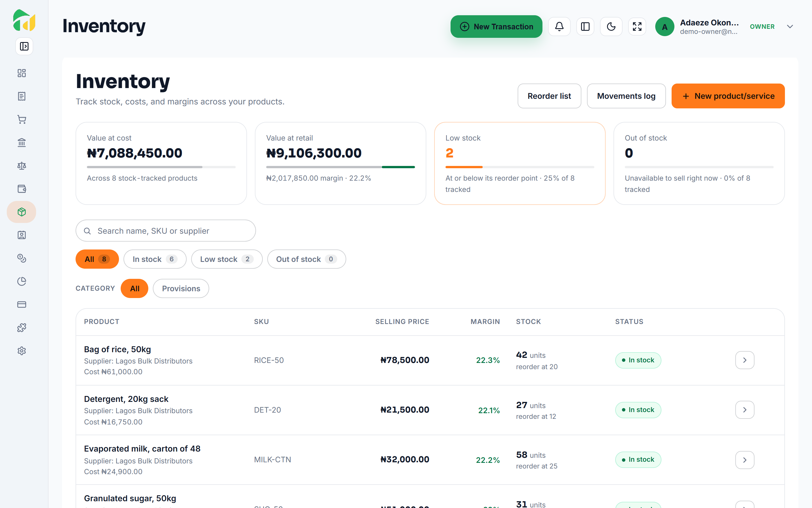Open notifications bell
The image size is (812, 508).
(x=559, y=27)
